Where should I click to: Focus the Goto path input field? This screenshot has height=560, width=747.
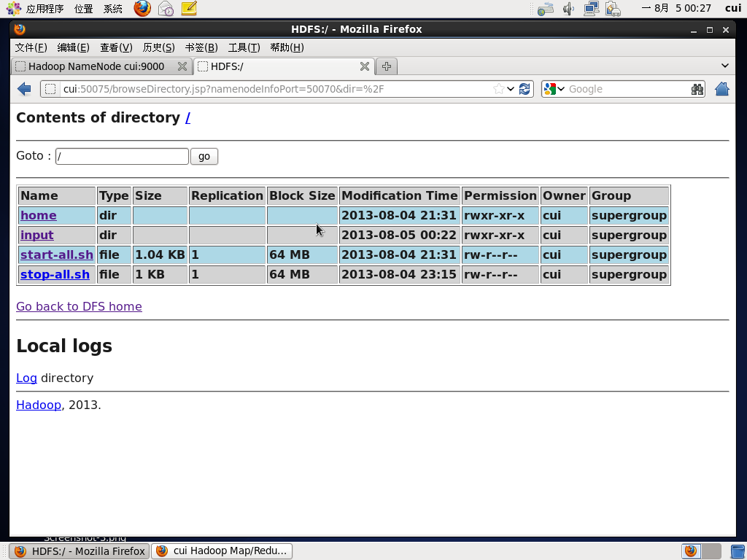pyautogui.click(x=122, y=156)
